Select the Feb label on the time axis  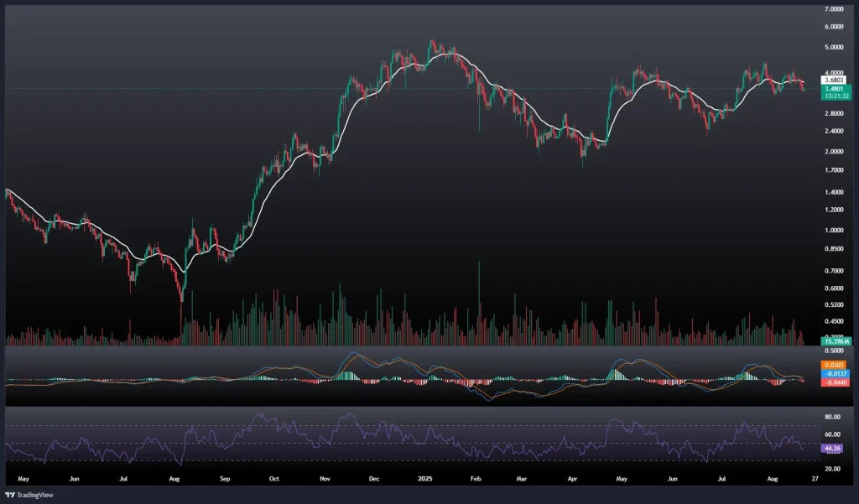click(476, 479)
